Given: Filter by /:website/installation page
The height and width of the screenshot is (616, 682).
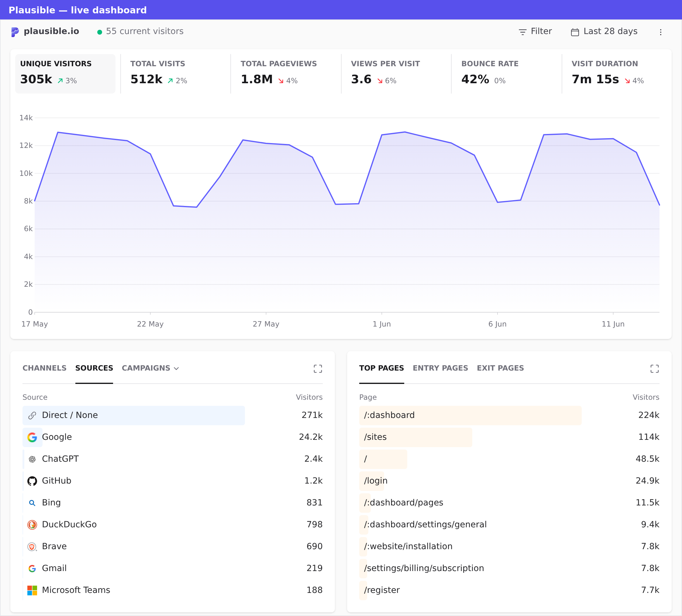Looking at the screenshot, I should (509, 546).
